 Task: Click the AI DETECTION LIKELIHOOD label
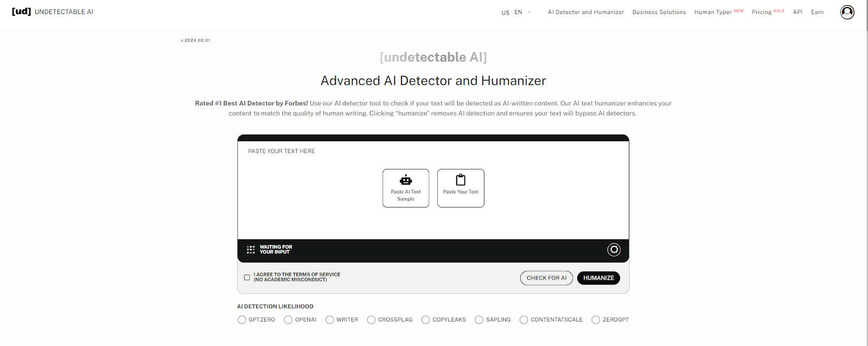275,306
